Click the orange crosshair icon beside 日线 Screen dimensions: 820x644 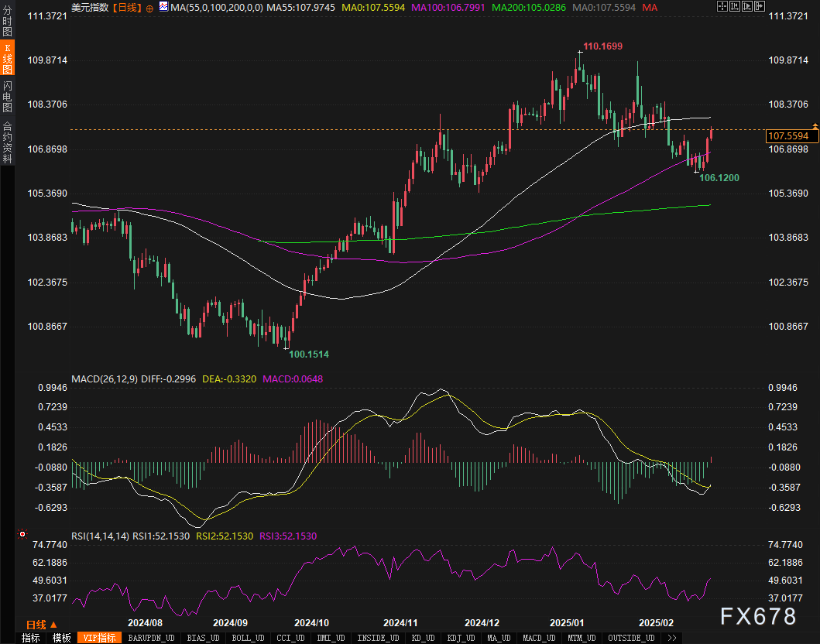[x=149, y=7]
